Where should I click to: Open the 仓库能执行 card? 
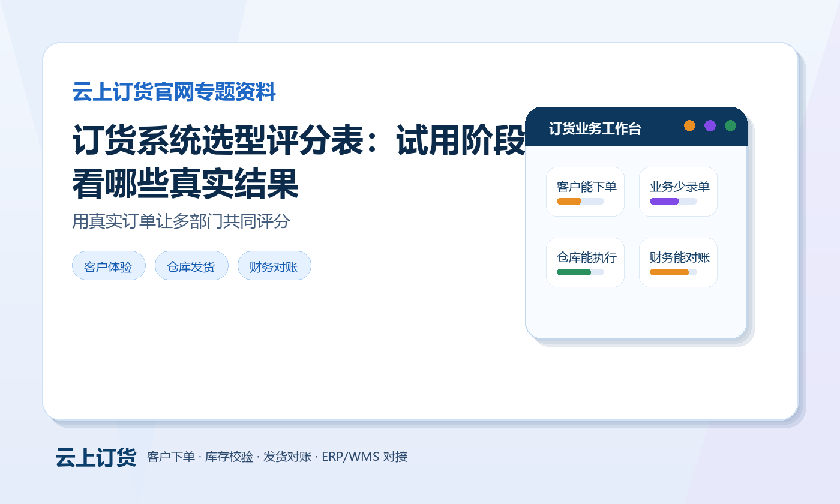[x=585, y=262]
